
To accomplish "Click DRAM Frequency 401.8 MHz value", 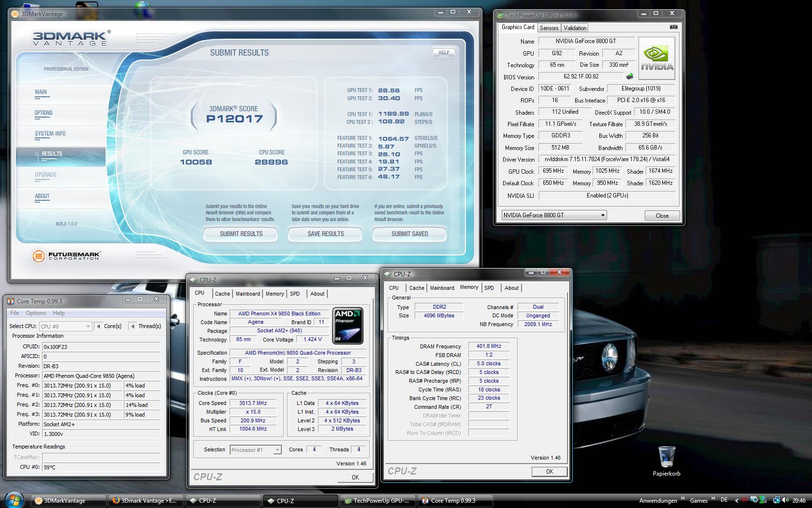I will pyautogui.click(x=489, y=346).
